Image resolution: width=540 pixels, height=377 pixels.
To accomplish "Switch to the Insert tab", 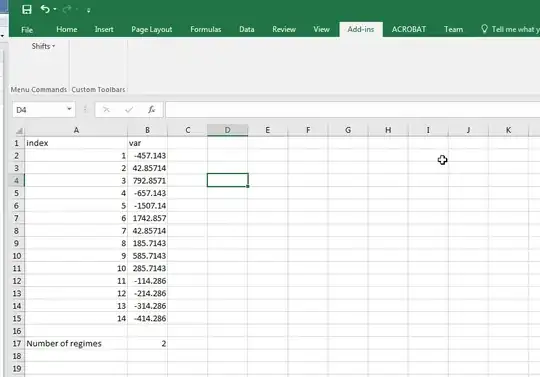I will tap(104, 30).
